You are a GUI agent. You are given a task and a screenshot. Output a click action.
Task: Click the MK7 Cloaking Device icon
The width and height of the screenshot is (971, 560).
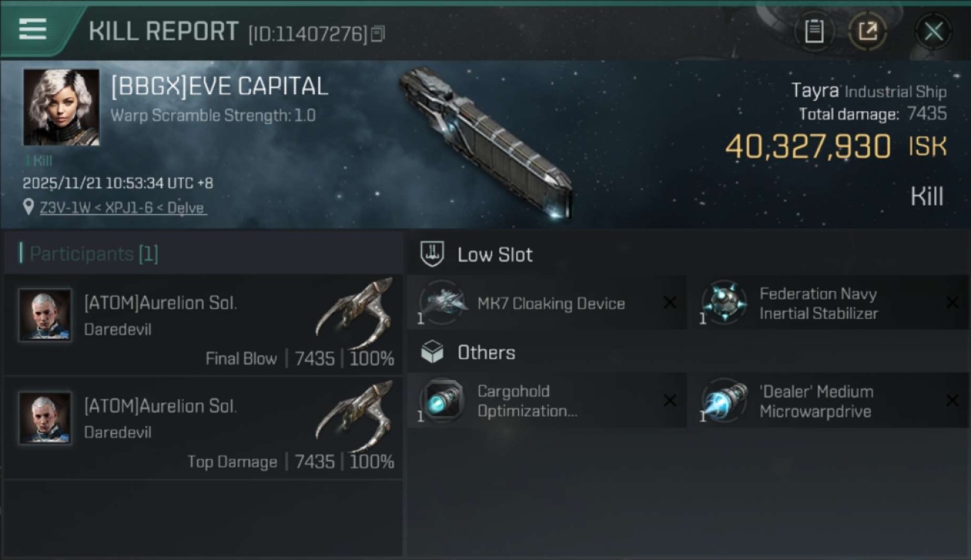(x=442, y=303)
